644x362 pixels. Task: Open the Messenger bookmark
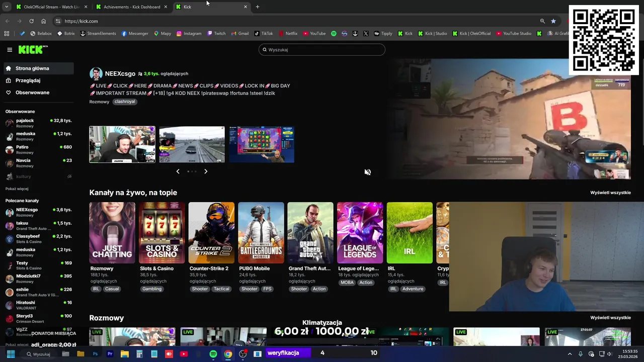(x=135, y=34)
